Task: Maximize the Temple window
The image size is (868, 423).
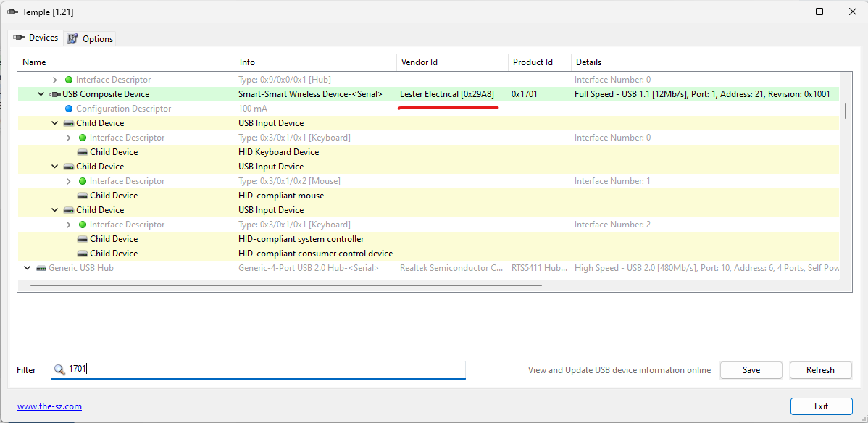Action: click(x=819, y=12)
